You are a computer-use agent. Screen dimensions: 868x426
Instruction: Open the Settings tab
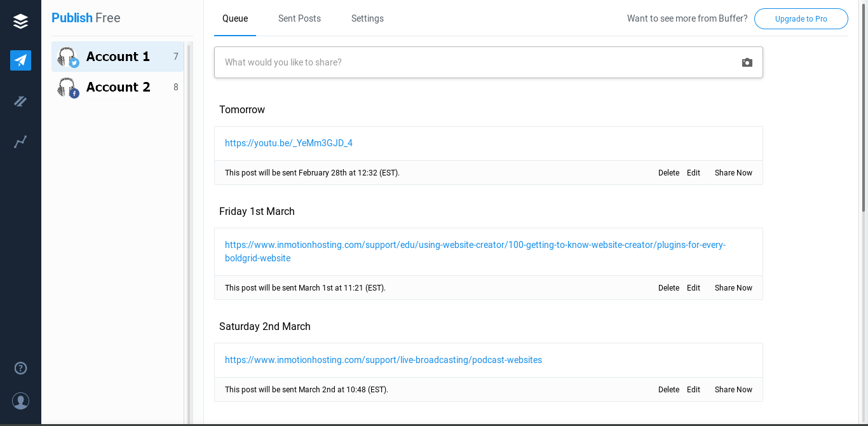pyautogui.click(x=367, y=18)
